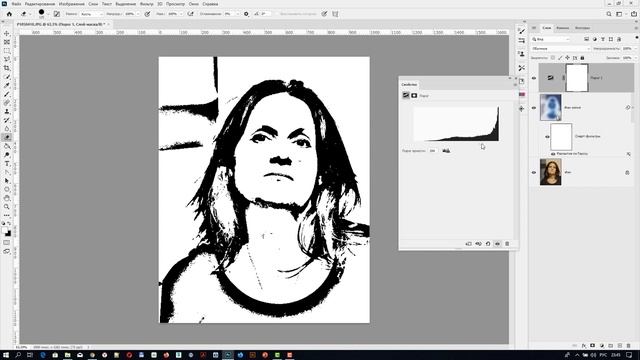Filter layers by pixel layer icon
This screenshot has width=640, height=360.
coord(587,39)
